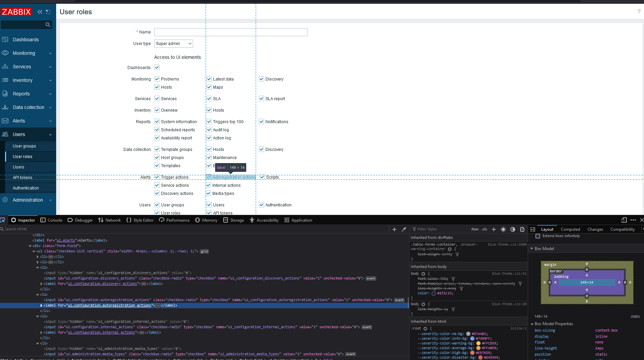Open User groups in sidebar
This screenshot has width=644, height=360.
[24, 146]
